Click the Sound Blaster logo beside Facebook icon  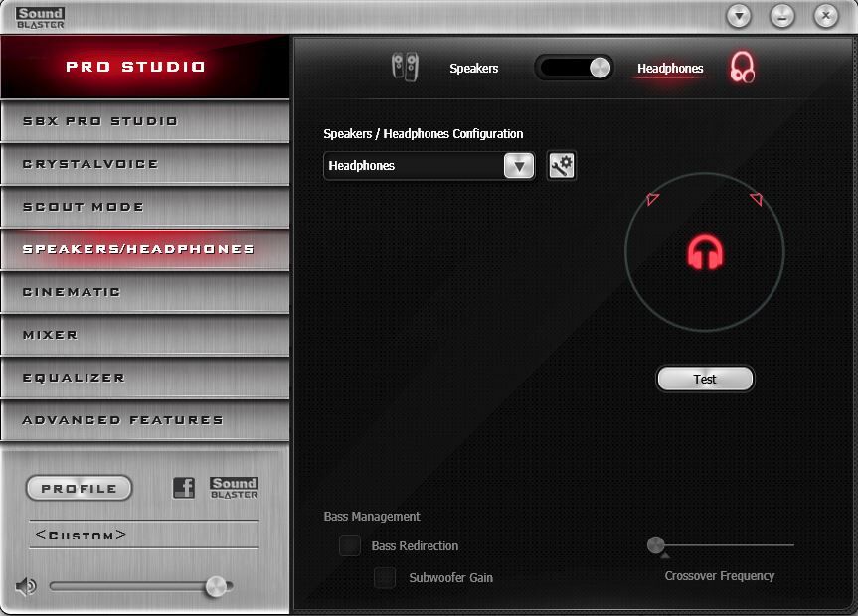(234, 487)
